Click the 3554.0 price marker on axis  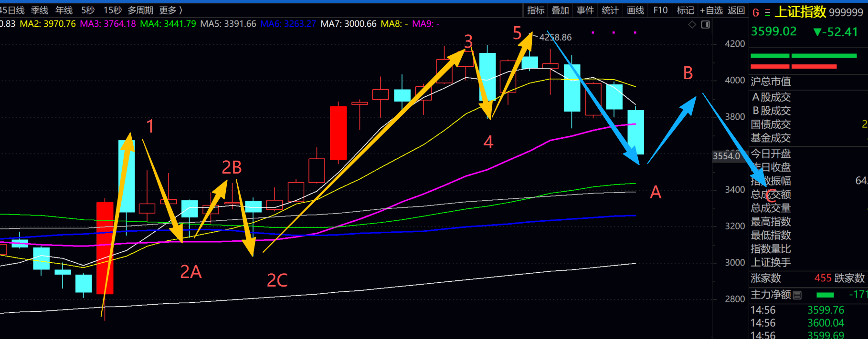pos(726,156)
